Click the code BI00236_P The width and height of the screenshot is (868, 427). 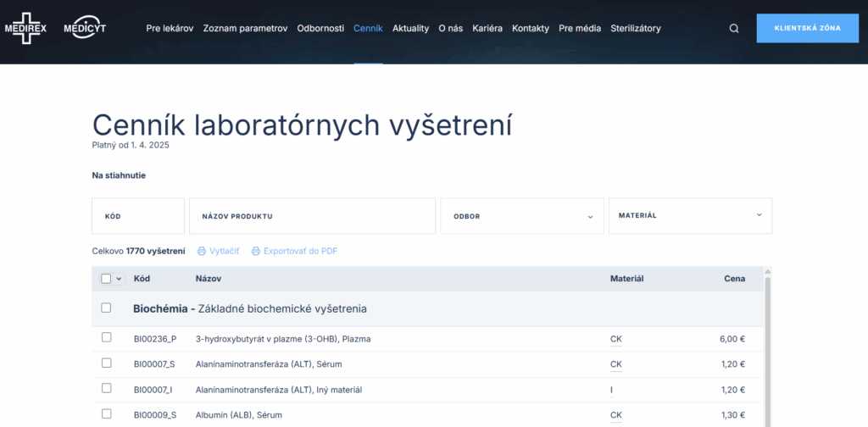point(155,339)
